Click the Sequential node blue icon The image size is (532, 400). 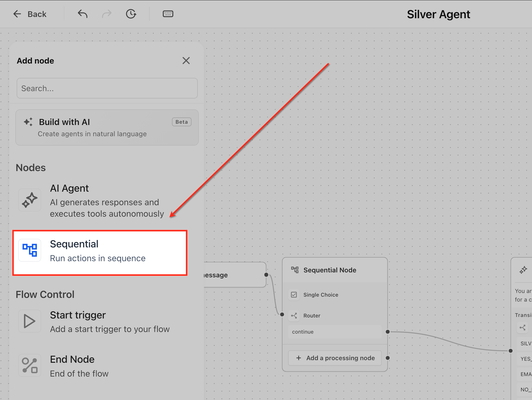[30, 250]
